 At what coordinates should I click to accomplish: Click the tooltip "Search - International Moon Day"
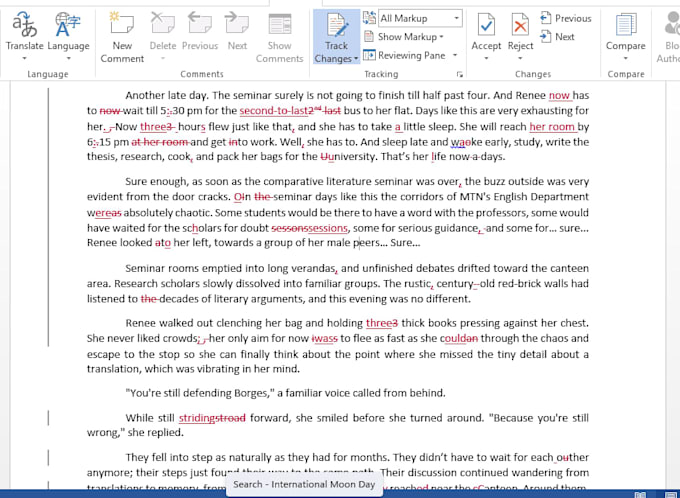tap(304, 484)
